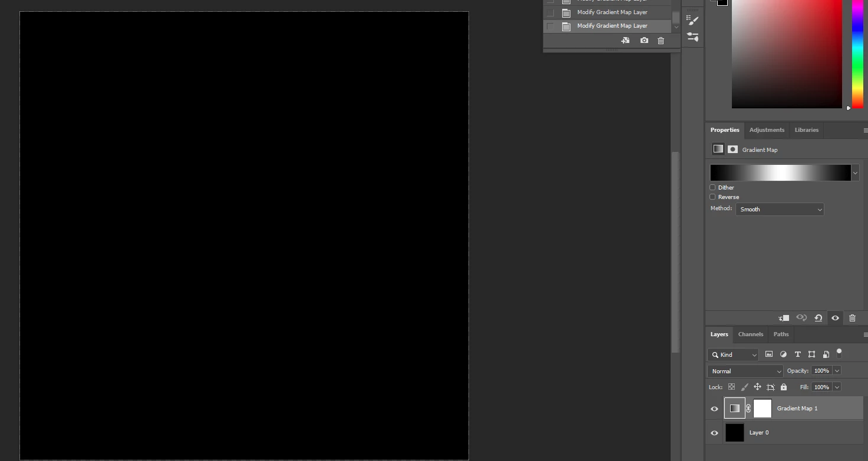Open the Properties panel menu

coord(865,130)
